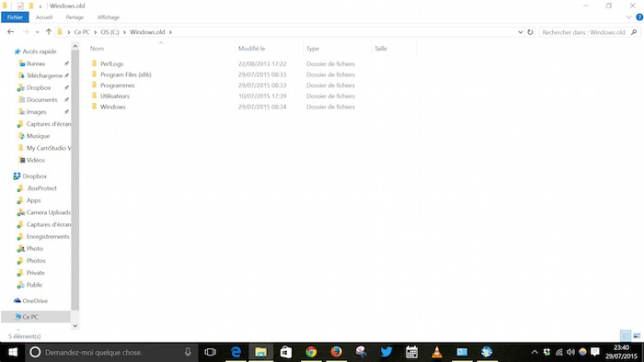Open the Program Files (x86) folder
Screen dimensions: 644x362
click(126, 74)
